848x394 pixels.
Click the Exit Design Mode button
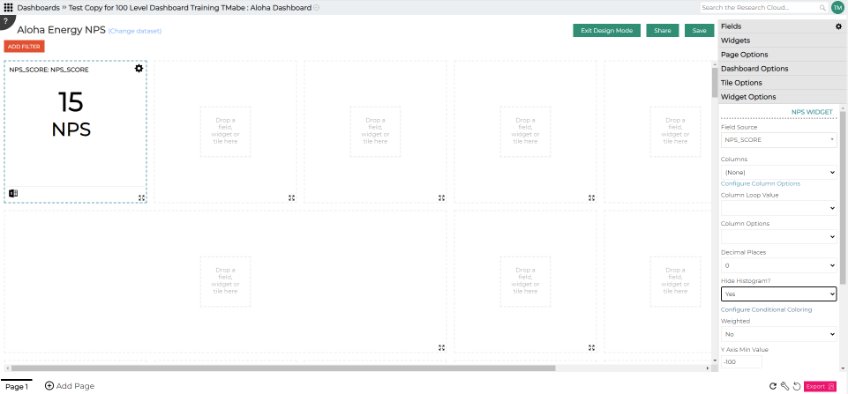pyautogui.click(x=607, y=30)
